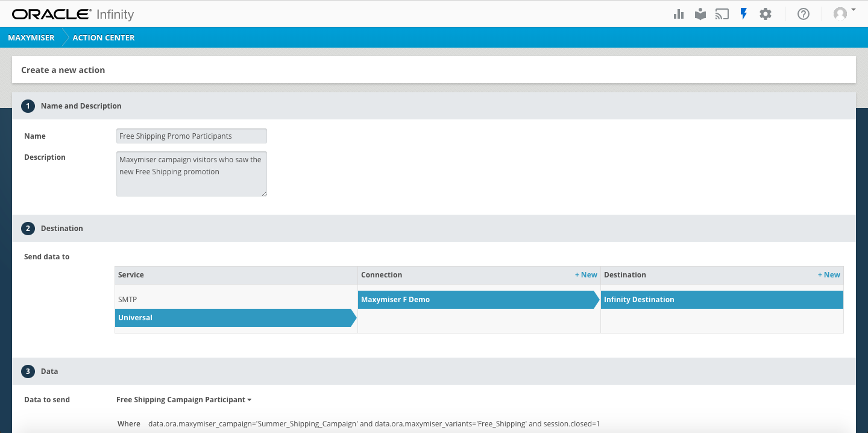This screenshot has height=433, width=868.
Task: Open the help question mark icon
Action: pyautogui.click(x=804, y=14)
